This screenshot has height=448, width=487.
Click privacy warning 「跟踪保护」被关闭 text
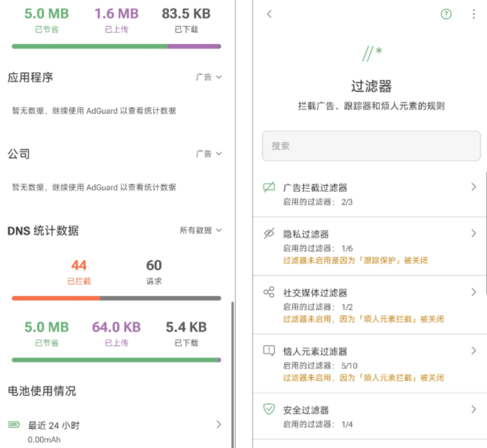[355, 260]
